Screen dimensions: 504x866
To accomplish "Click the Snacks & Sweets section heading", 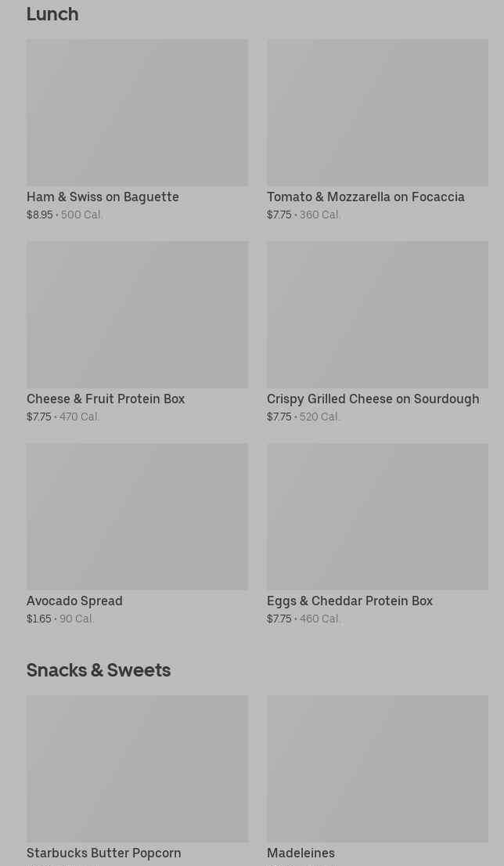I will [99, 670].
